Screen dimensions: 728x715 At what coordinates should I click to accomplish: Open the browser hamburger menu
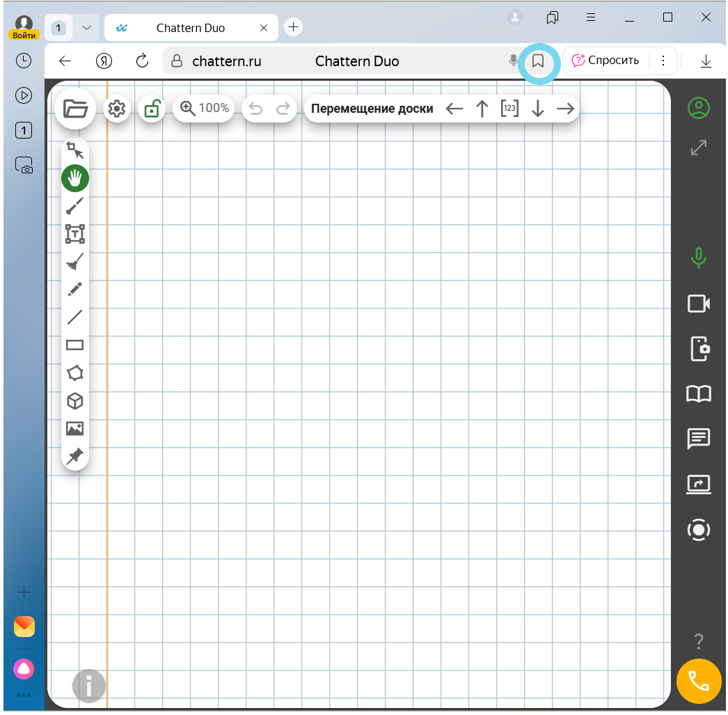pyautogui.click(x=590, y=17)
